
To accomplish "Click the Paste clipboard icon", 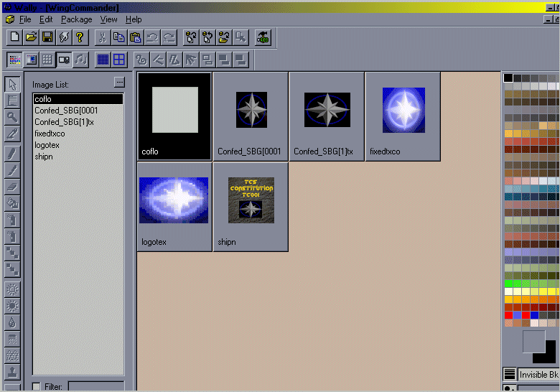I will click(x=135, y=37).
